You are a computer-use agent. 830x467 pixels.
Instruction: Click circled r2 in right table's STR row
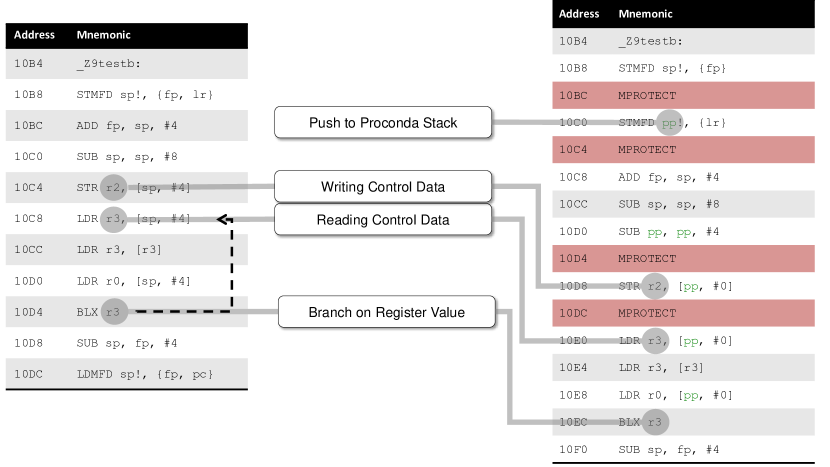(x=656, y=286)
